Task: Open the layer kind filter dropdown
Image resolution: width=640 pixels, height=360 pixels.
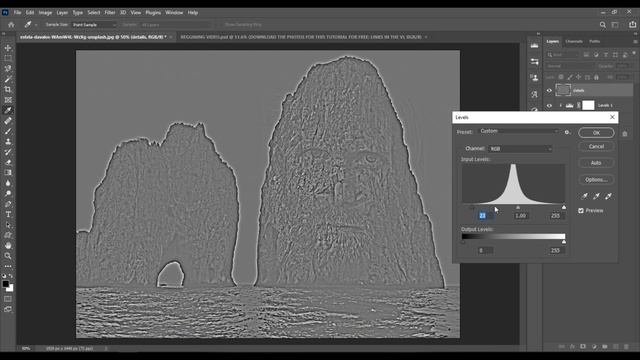Action: tap(563, 55)
